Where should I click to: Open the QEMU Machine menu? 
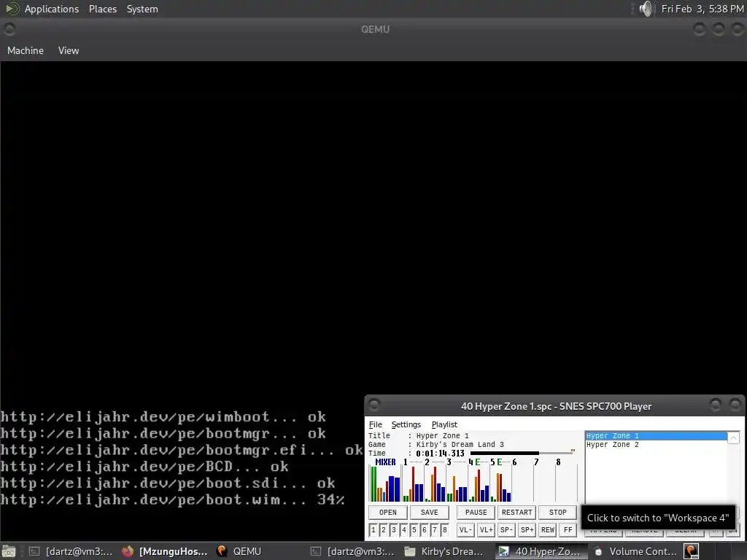point(26,50)
